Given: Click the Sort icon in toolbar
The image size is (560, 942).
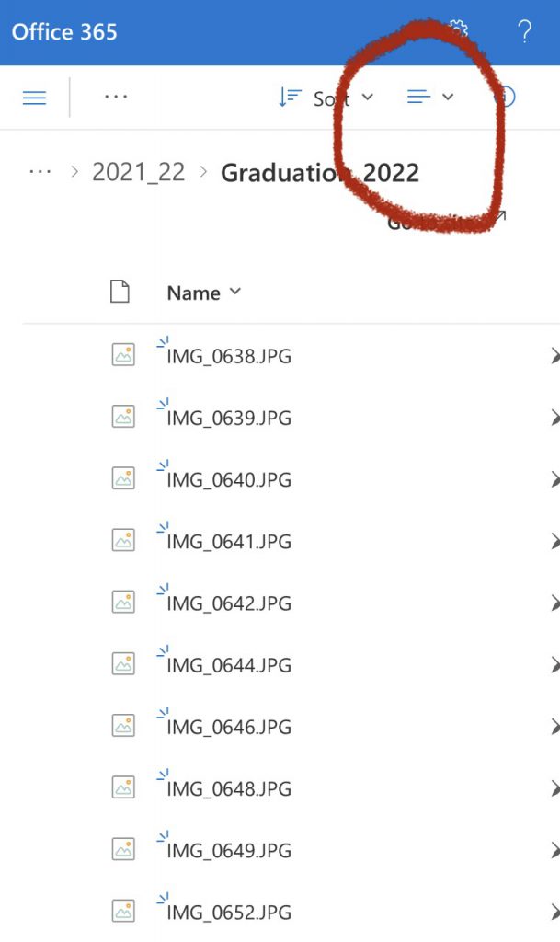Looking at the screenshot, I should pos(290,98).
